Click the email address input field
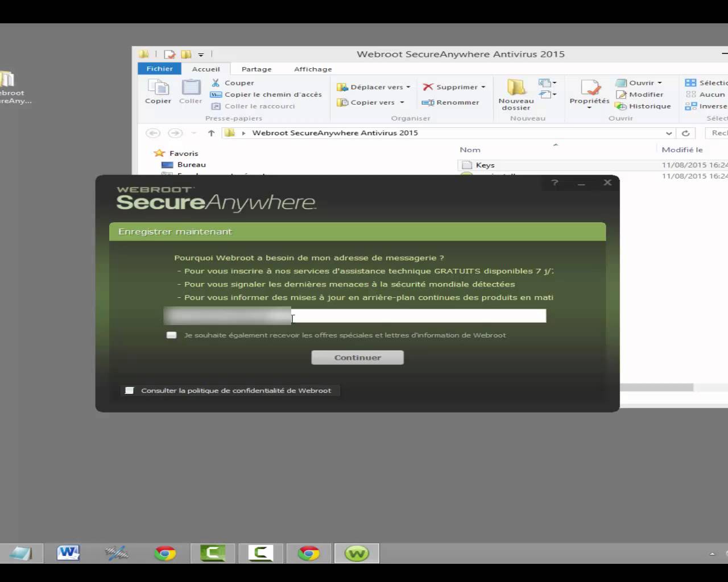Screen dimensions: 728x582 point(355,316)
